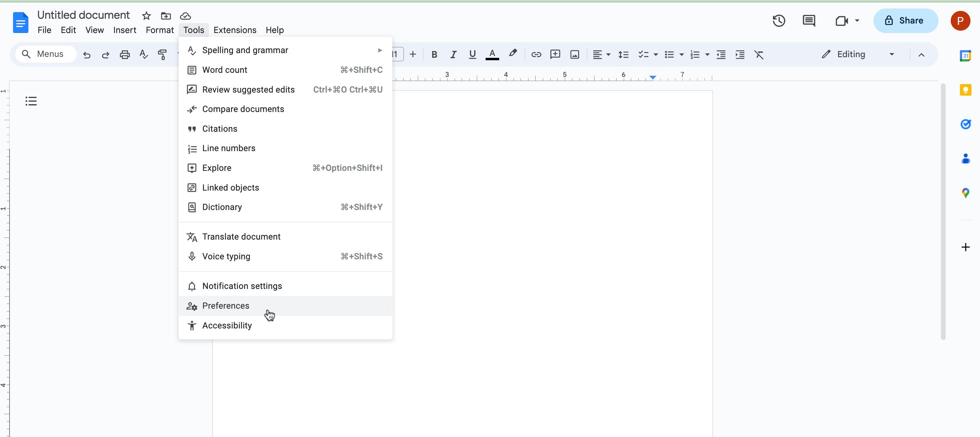Viewport: 980px width, 437px height.
Task: Open Google Maps in the sidebar
Action: click(x=966, y=193)
